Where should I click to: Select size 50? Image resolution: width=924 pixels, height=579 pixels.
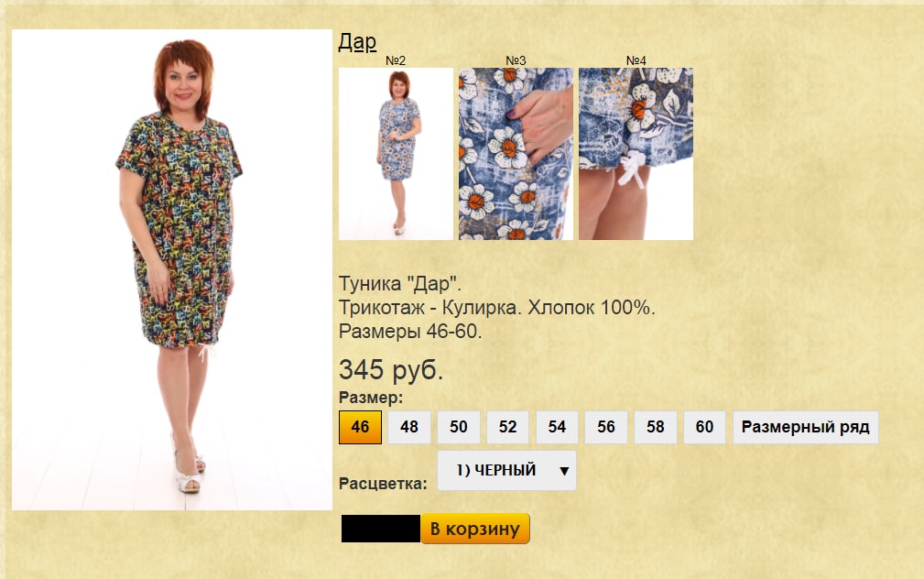click(x=459, y=427)
